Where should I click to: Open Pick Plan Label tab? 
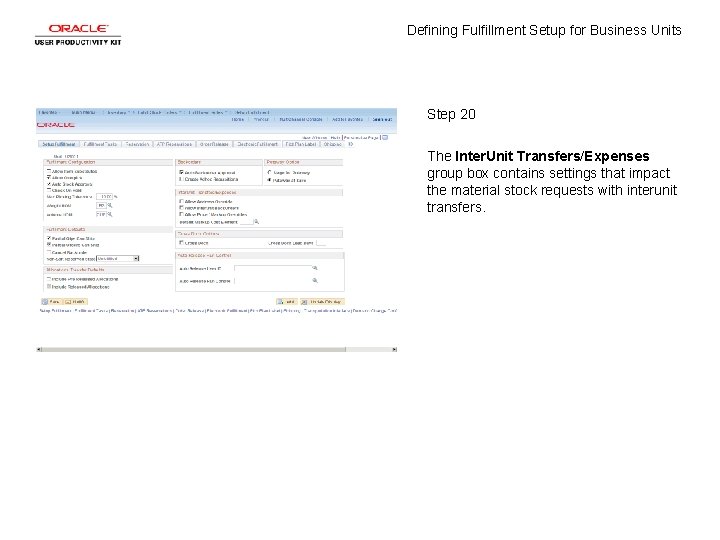click(x=301, y=144)
